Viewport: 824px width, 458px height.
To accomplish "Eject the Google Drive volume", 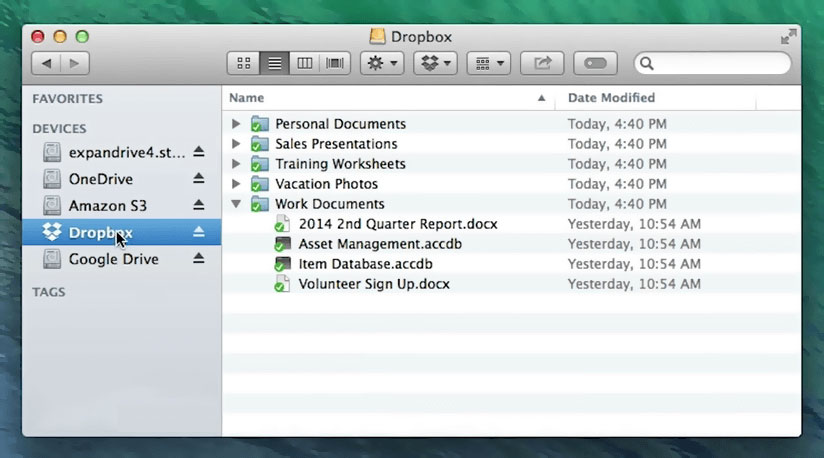I will (198, 258).
